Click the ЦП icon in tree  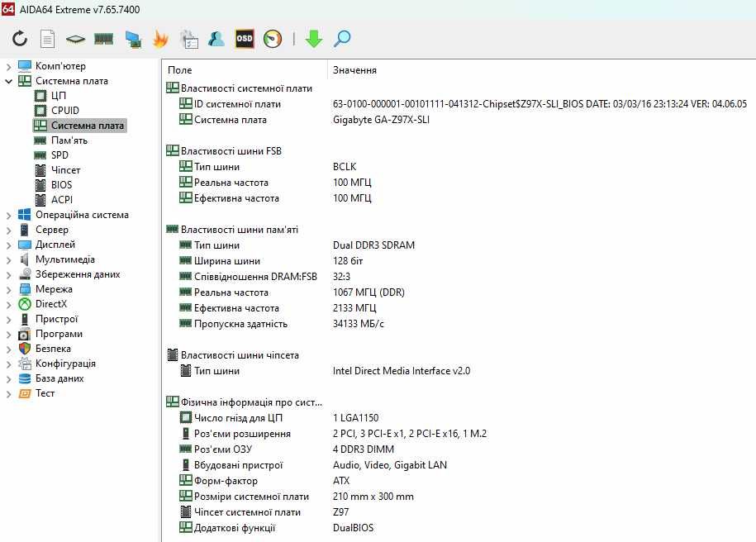click(40, 96)
